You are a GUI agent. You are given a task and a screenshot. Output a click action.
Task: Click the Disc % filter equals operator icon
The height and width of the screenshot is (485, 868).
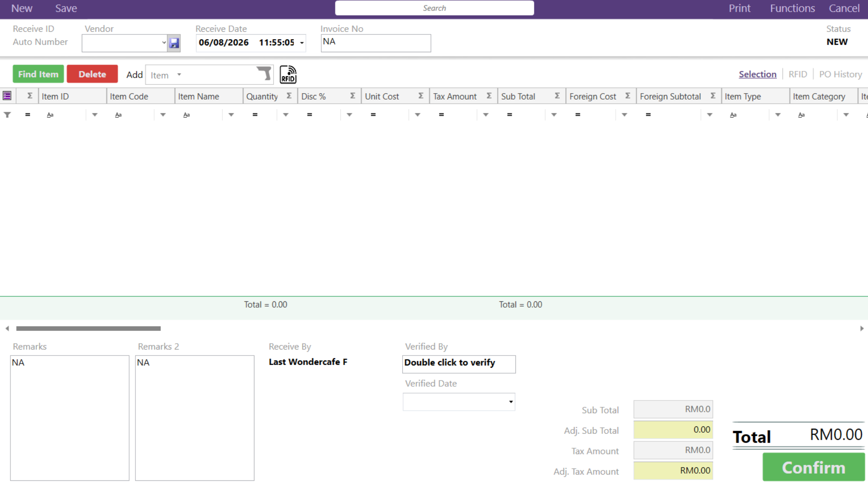coord(309,115)
